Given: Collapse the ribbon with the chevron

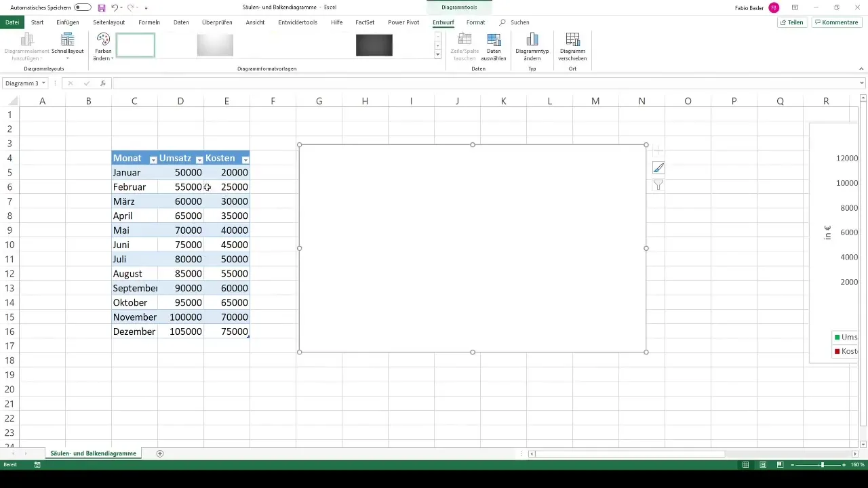Looking at the screenshot, I should (x=861, y=68).
